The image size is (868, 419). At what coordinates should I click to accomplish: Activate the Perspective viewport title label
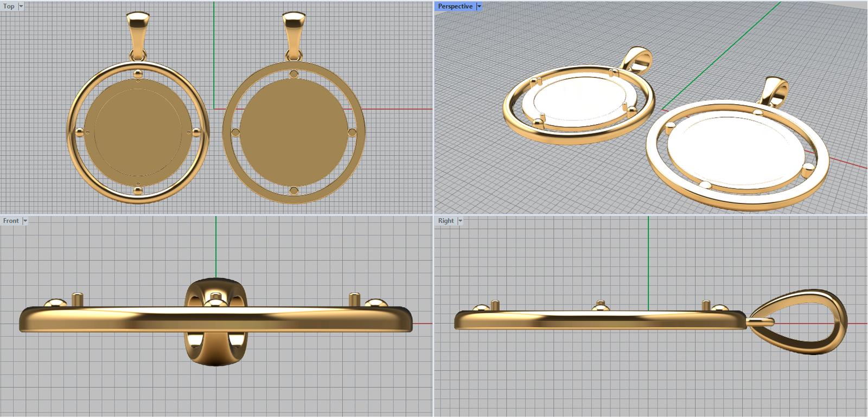click(x=455, y=7)
